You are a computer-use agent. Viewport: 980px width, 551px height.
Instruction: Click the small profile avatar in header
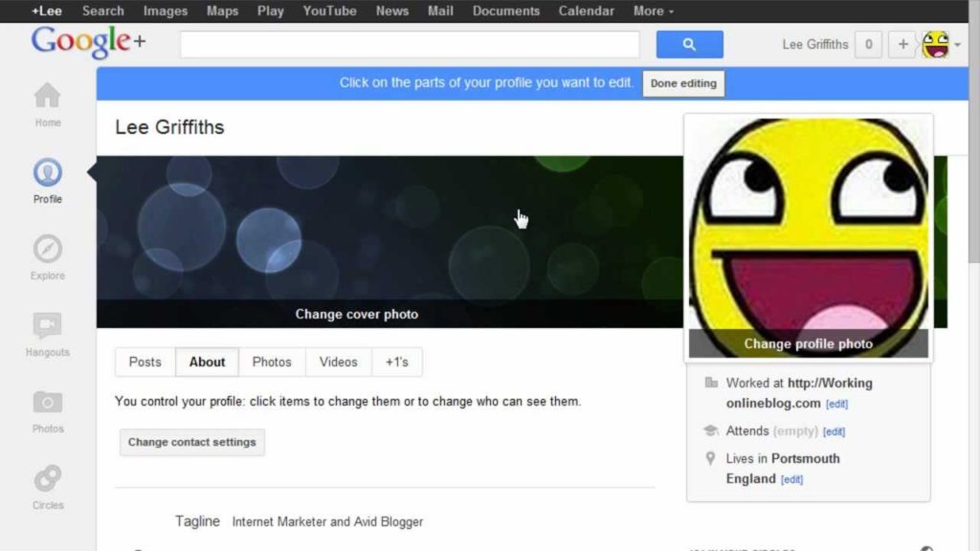pos(936,44)
